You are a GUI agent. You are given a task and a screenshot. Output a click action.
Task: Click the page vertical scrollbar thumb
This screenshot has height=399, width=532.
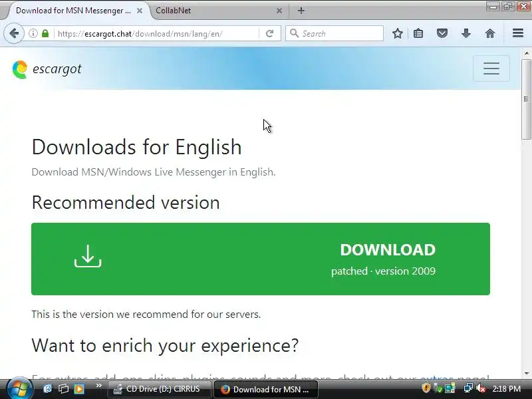pyautogui.click(x=526, y=99)
